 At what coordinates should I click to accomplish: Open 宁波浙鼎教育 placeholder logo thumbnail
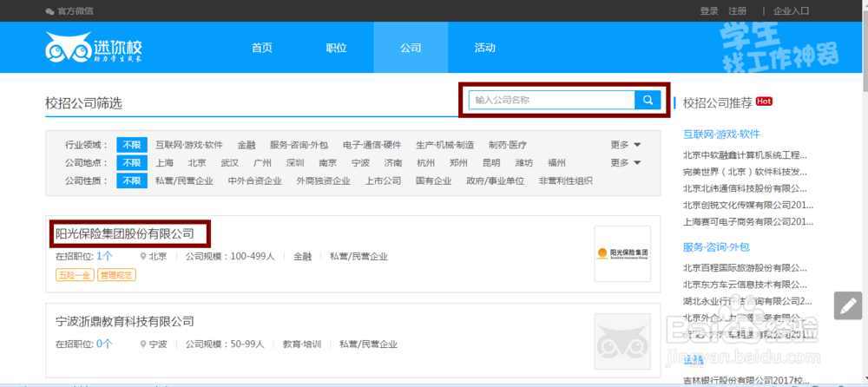(x=622, y=342)
